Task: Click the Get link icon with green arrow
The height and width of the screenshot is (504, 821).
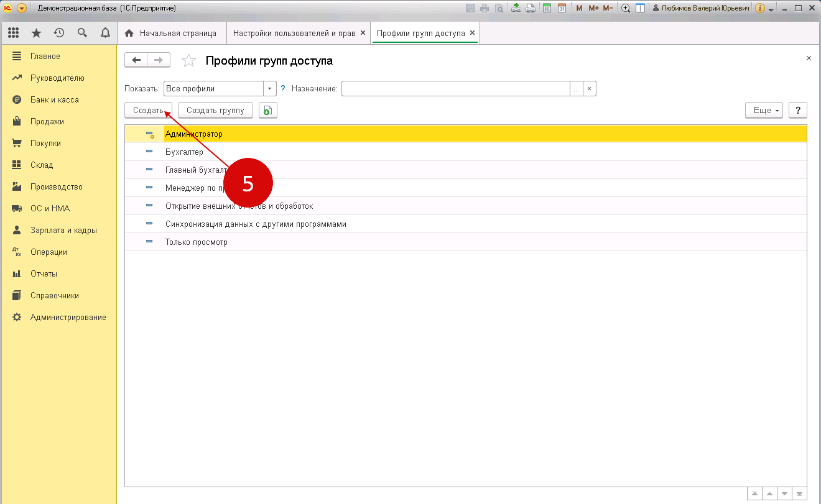Action: 516,8
